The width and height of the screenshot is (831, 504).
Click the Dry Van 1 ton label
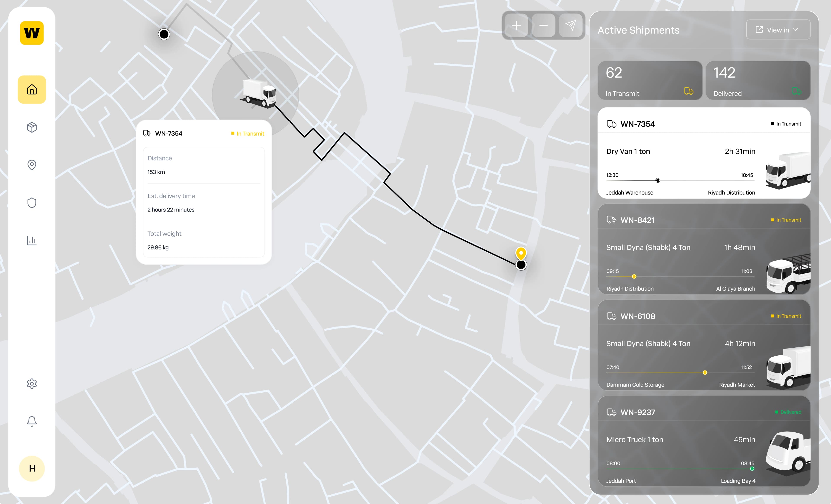(x=628, y=151)
